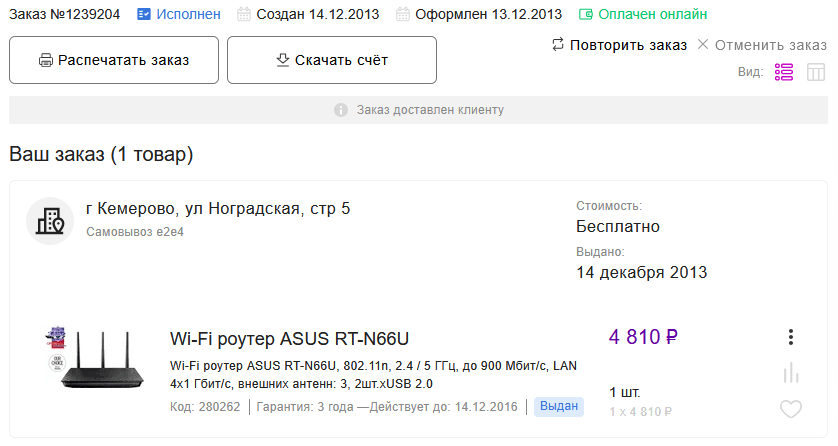Add ASUS RT-N66U to comparison chart icon
The width and height of the screenshot is (838, 446).
(x=791, y=373)
